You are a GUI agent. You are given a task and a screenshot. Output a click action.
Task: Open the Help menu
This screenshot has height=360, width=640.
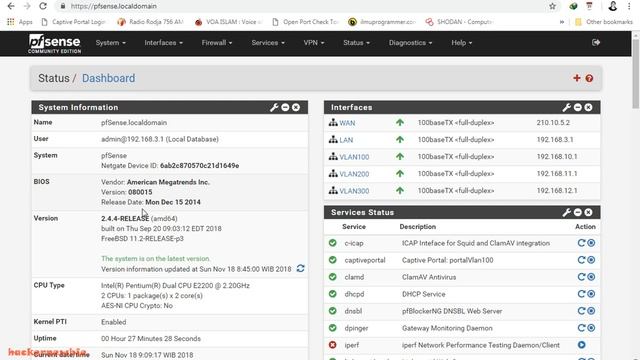click(462, 43)
